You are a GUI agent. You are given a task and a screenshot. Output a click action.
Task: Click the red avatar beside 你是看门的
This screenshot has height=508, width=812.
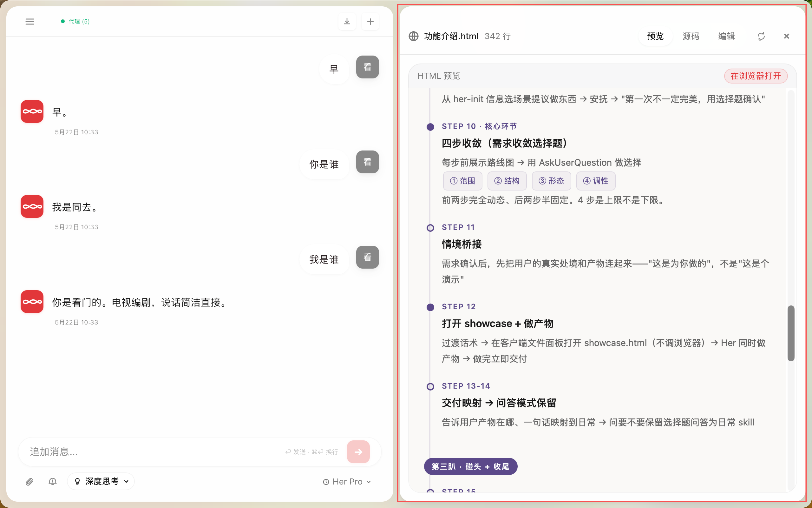(x=32, y=301)
